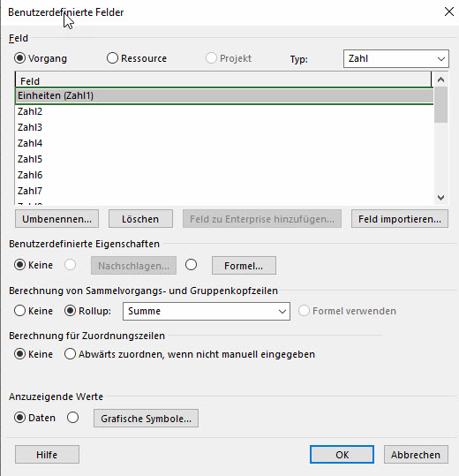Choose the Einheiten (Zahl1) field row
Screen dimensions: 459x476
coord(224,95)
